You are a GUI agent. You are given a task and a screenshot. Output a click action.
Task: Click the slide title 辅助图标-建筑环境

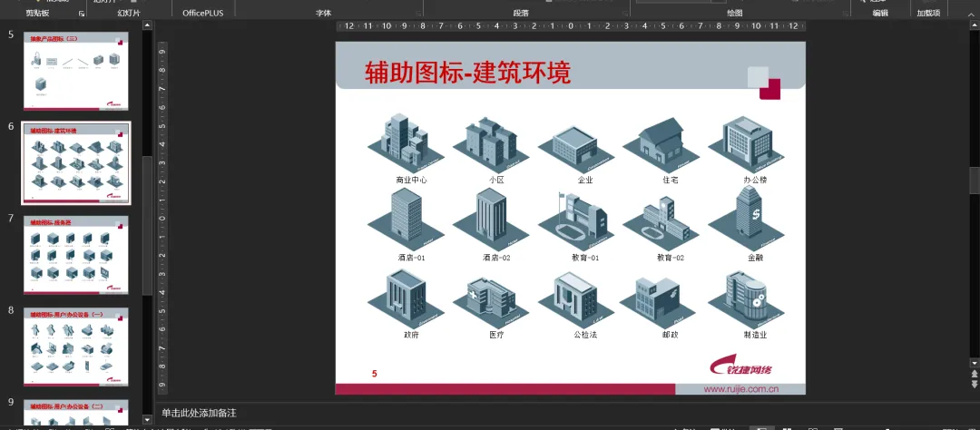(x=467, y=73)
